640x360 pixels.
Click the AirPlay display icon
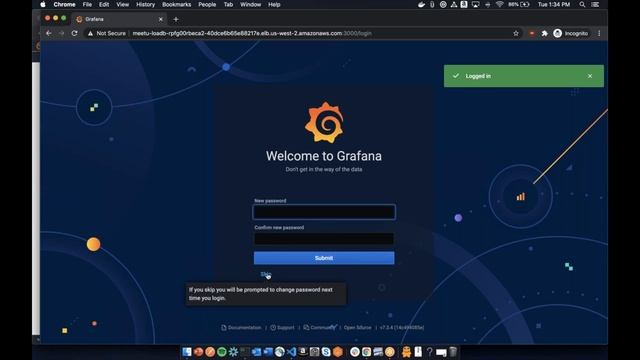tap(476, 4)
